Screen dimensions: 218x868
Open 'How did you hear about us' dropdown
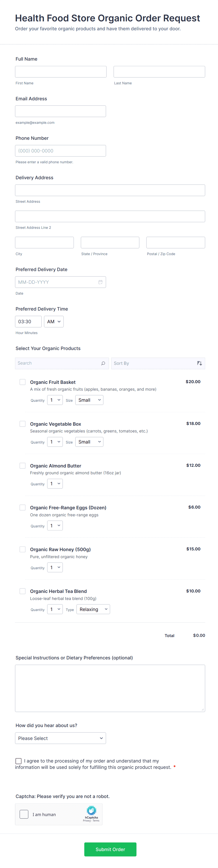(60, 738)
